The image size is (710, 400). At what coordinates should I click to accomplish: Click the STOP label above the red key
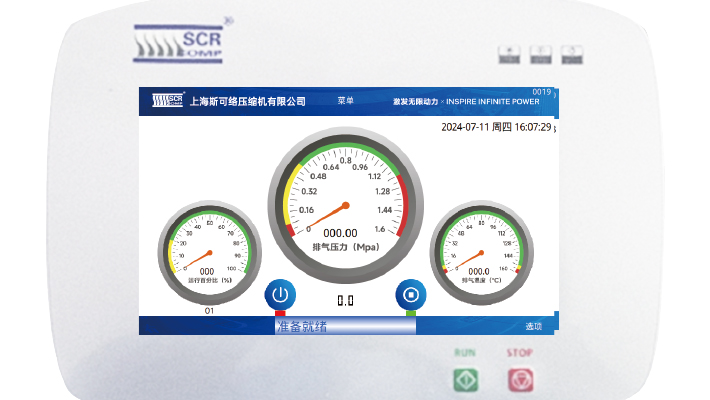[x=520, y=352]
